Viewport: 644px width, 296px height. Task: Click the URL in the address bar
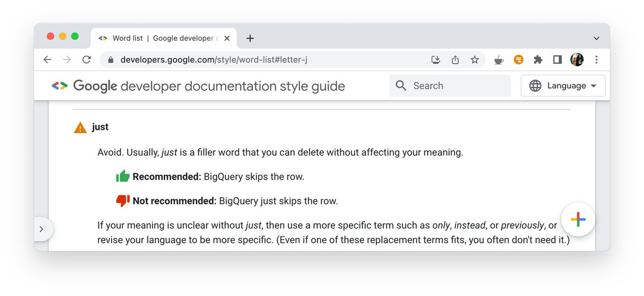click(x=214, y=60)
